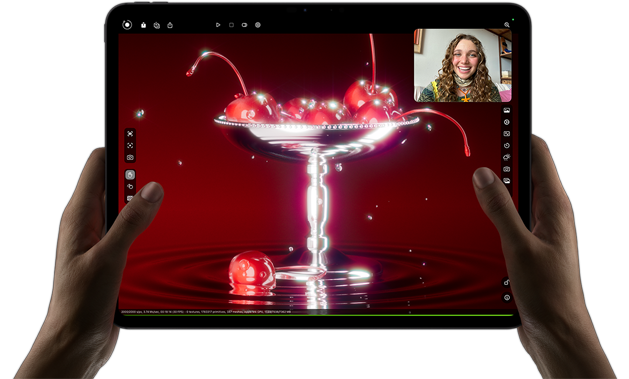Tap the bucket-shaped icon in top bar
629x379 pixels.
pyautogui.click(x=170, y=25)
